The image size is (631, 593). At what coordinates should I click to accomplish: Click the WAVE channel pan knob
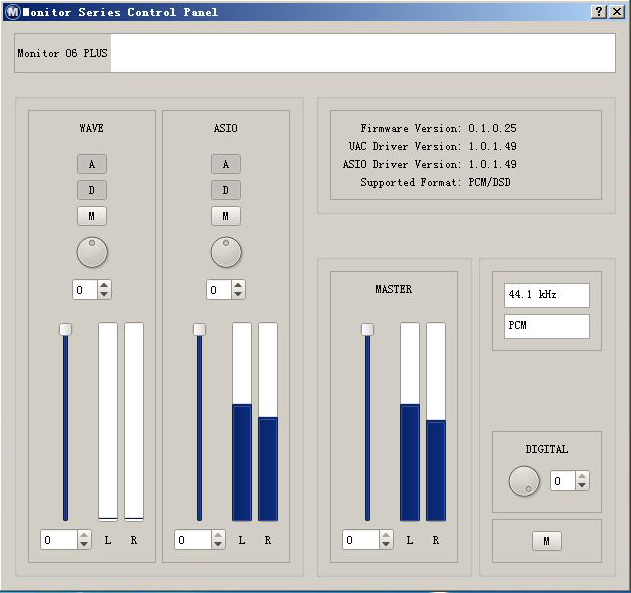click(92, 252)
